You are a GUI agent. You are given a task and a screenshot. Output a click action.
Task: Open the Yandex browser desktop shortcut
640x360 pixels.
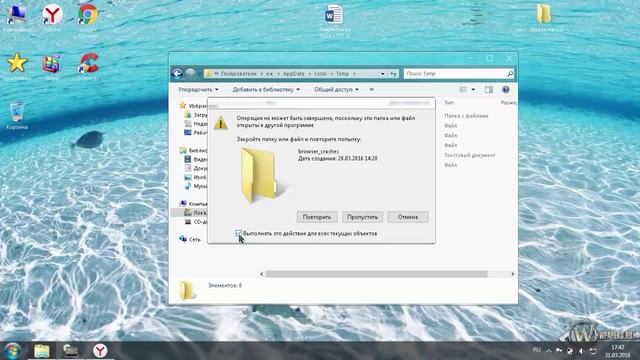(x=52, y=17)
